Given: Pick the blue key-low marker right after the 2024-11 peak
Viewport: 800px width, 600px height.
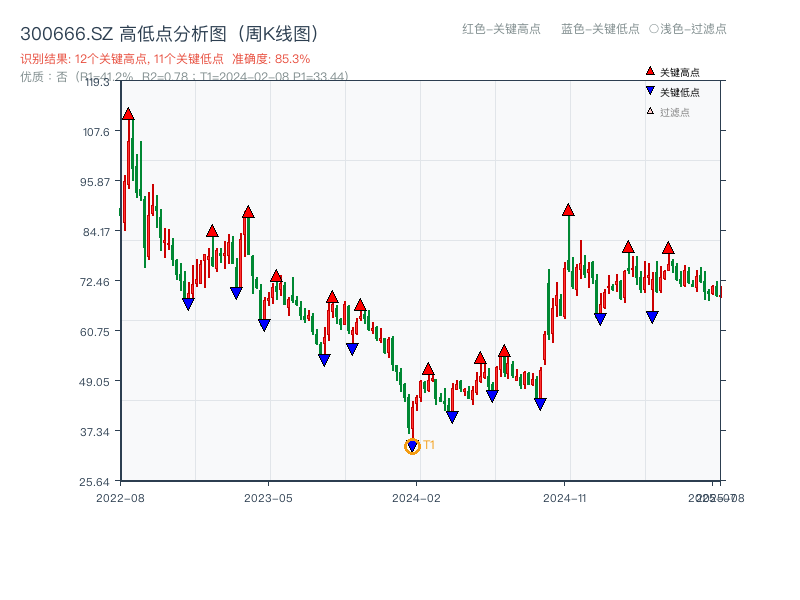Looking at the screenshot, I should click(600, 319).
